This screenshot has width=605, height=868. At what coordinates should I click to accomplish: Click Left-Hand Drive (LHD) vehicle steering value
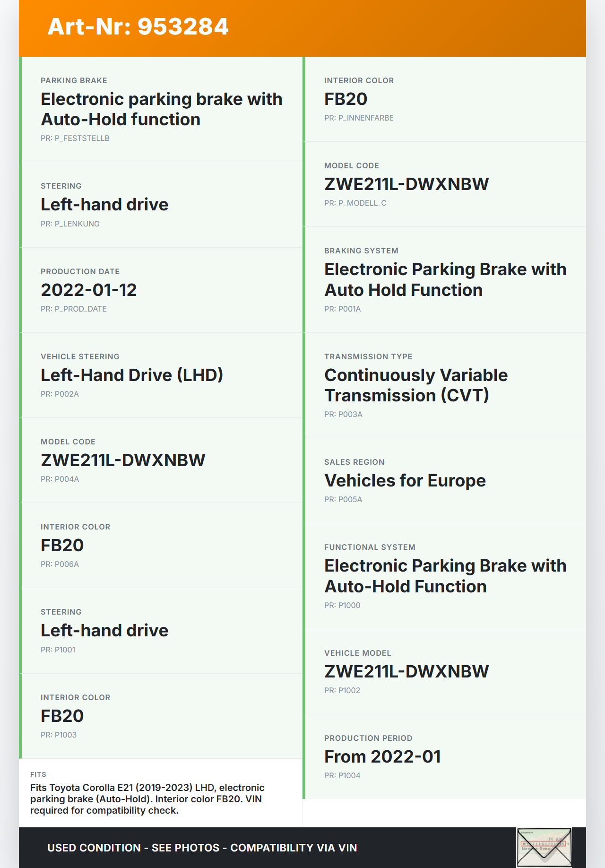132,375
